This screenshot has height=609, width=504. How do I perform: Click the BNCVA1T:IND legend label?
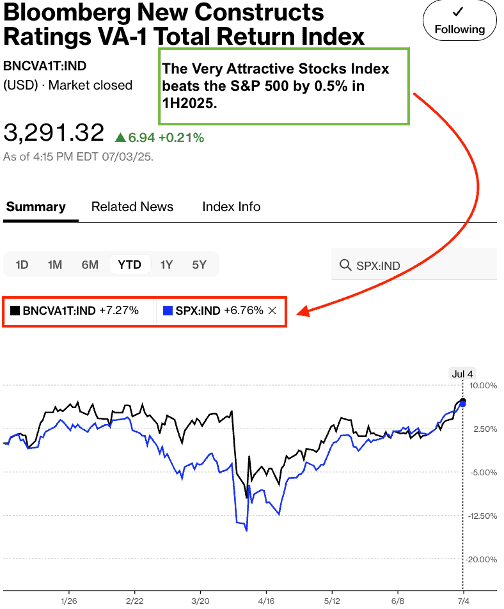[x=59, y=311]
